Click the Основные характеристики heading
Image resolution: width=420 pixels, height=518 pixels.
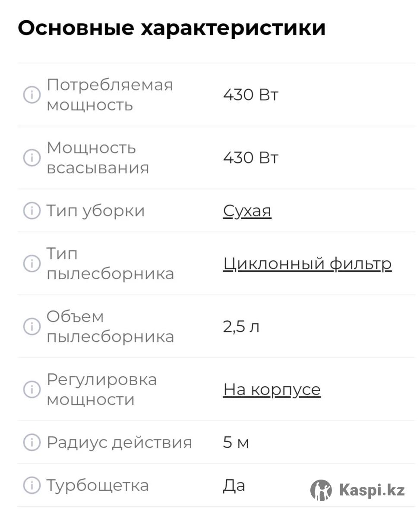click(171, 28)
